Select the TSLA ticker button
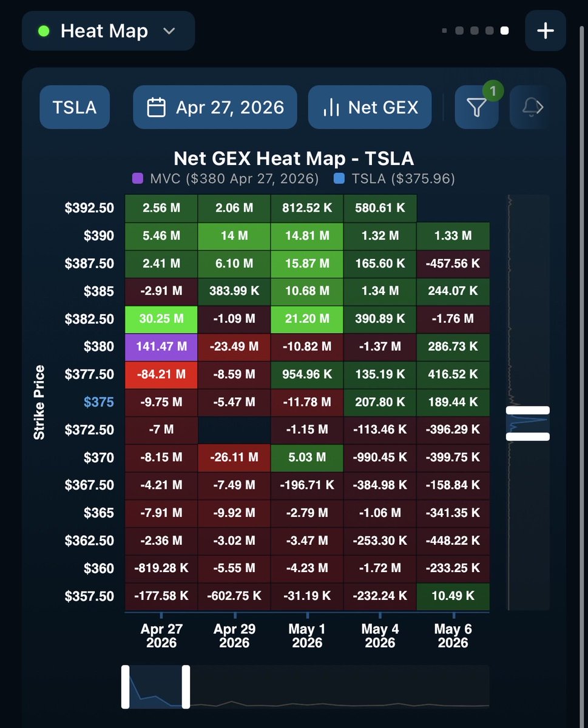 [x=75, y=107]
